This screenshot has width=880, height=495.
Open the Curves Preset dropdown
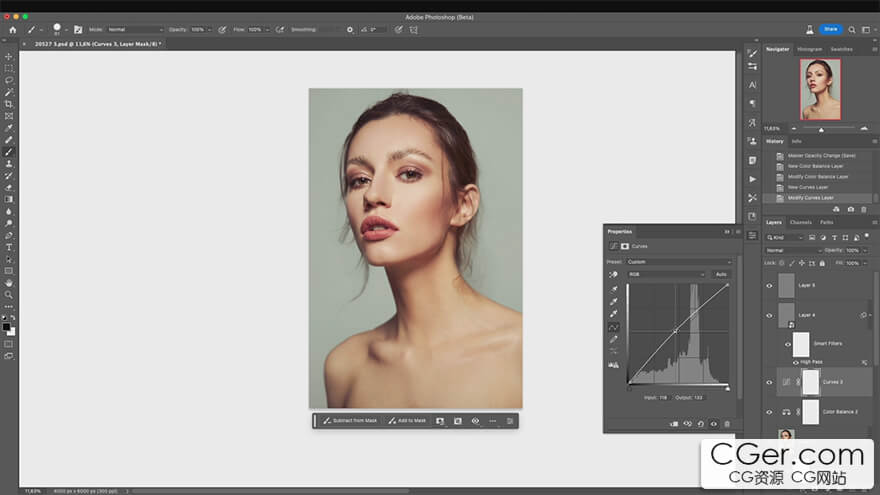coord(680,262)
